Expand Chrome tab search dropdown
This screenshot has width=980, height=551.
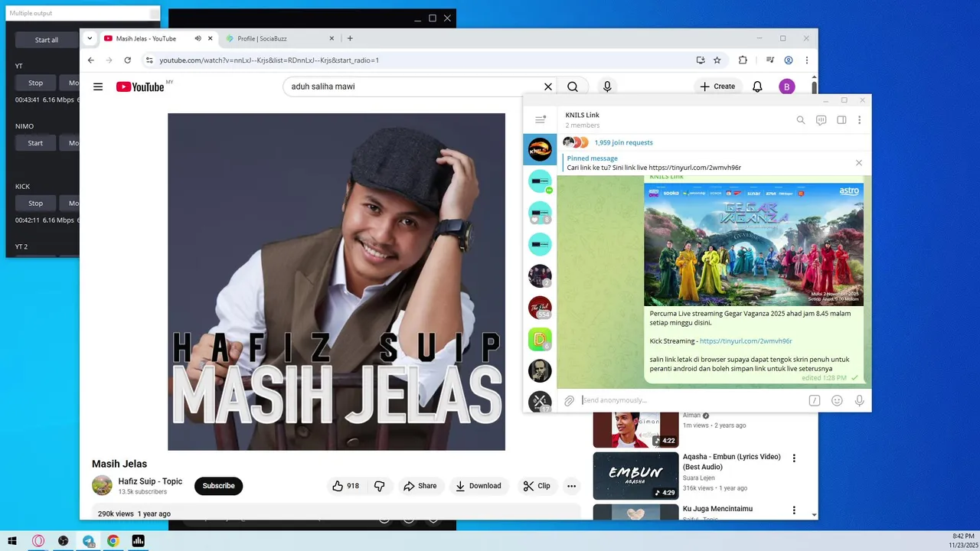[90, 38]
